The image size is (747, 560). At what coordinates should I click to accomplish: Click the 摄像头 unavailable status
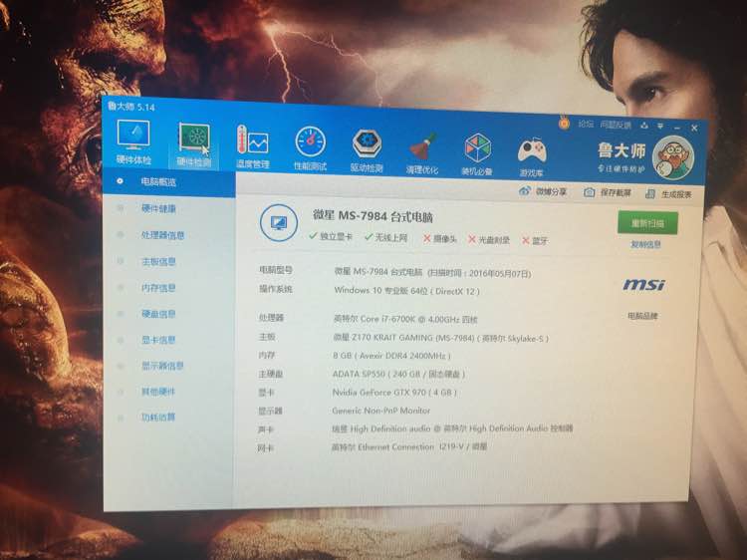[440, 239]
